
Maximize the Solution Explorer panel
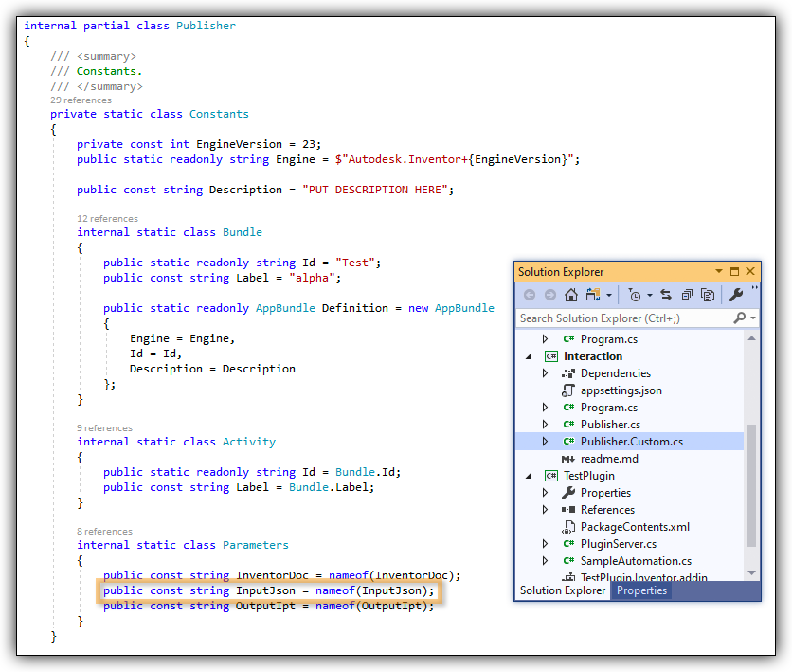[x=735, y=272]
